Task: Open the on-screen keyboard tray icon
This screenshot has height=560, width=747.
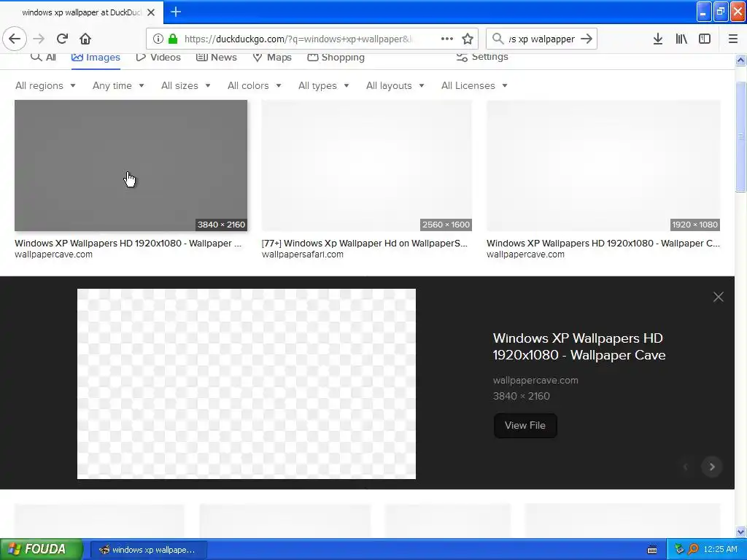Action: pos(652,550)
